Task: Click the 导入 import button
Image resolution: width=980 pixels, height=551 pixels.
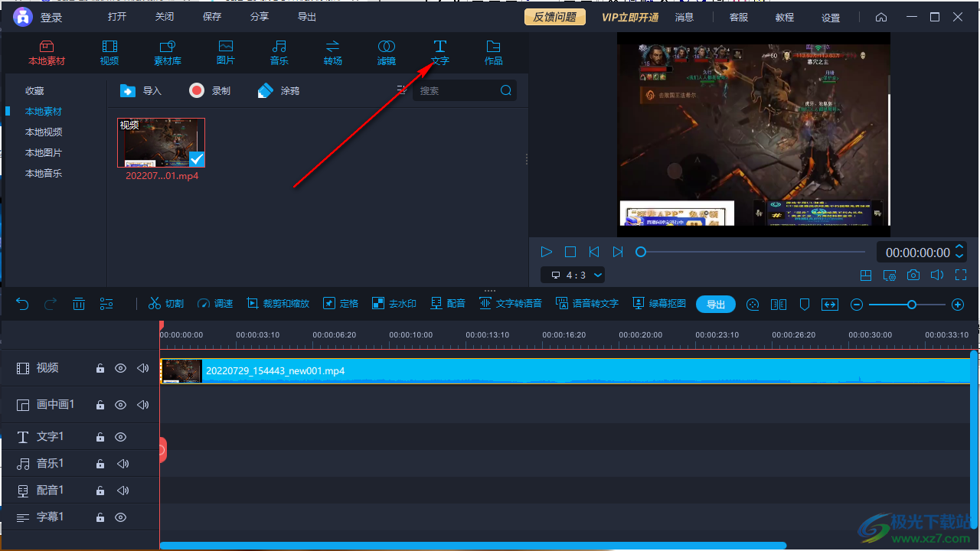Action: click(x=141, y=90)
